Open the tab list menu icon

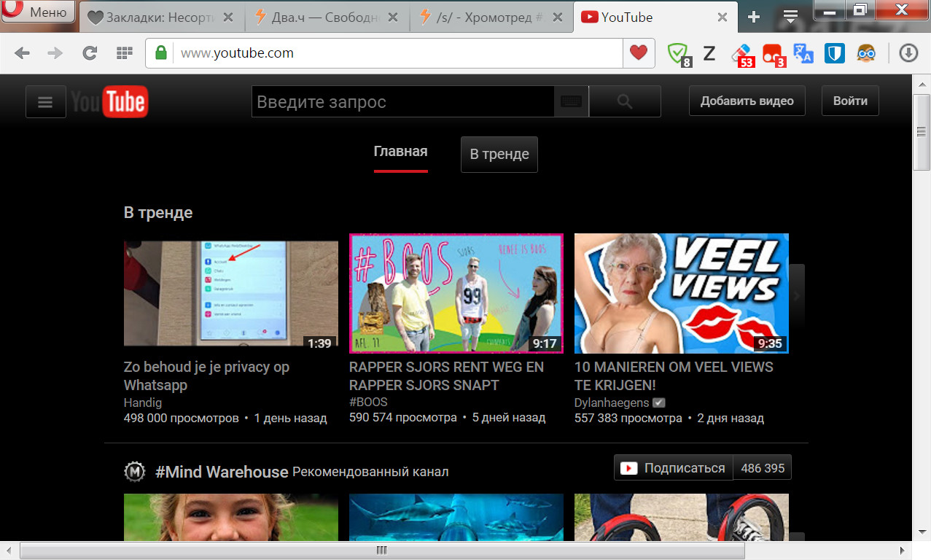(790, 17)
